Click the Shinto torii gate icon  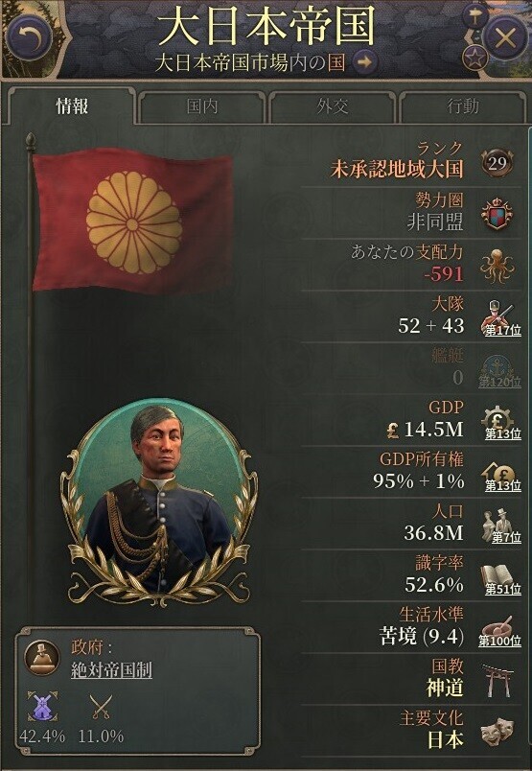coord(497,681)
